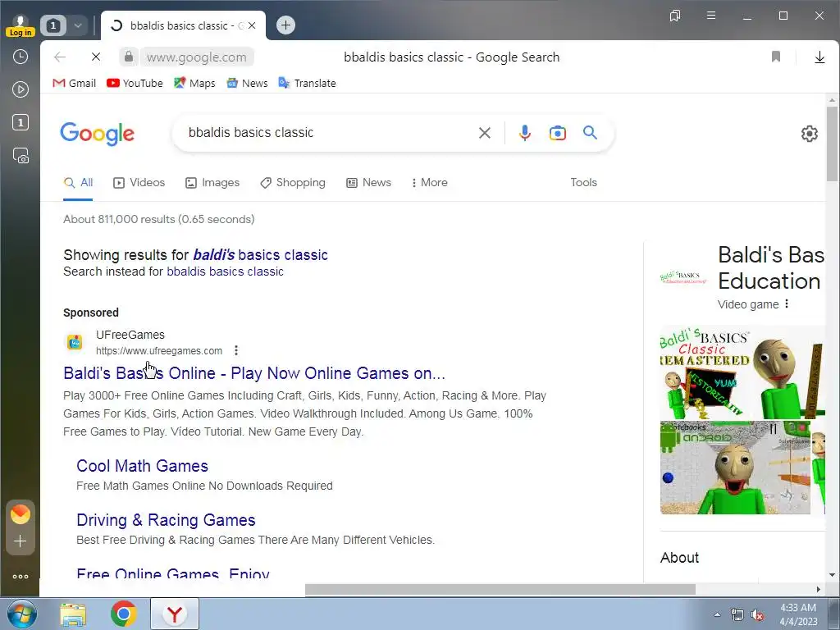This screenshot has height=630, width=840.
Task: Click the Google search text box
Action: coord(326,133)
